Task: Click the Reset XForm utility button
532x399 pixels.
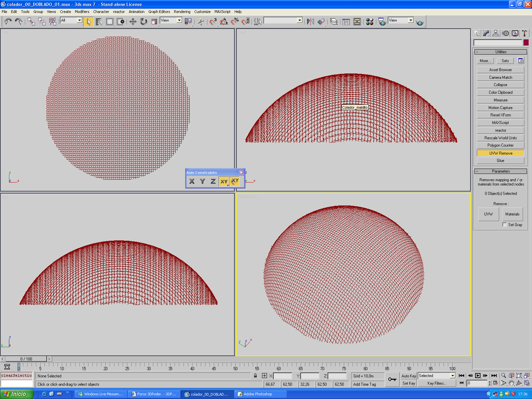Action: point(500,115)
